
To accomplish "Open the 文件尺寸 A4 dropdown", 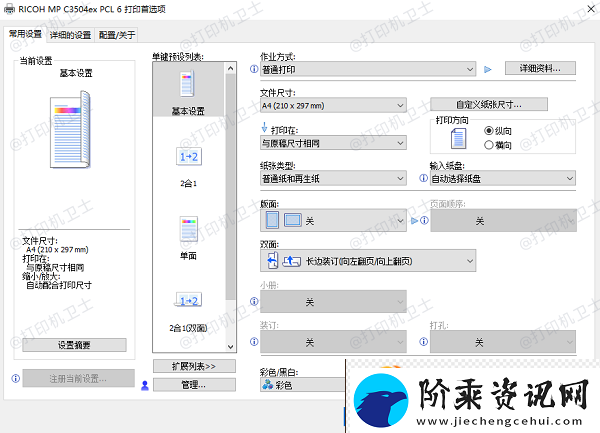I will 333,105.
